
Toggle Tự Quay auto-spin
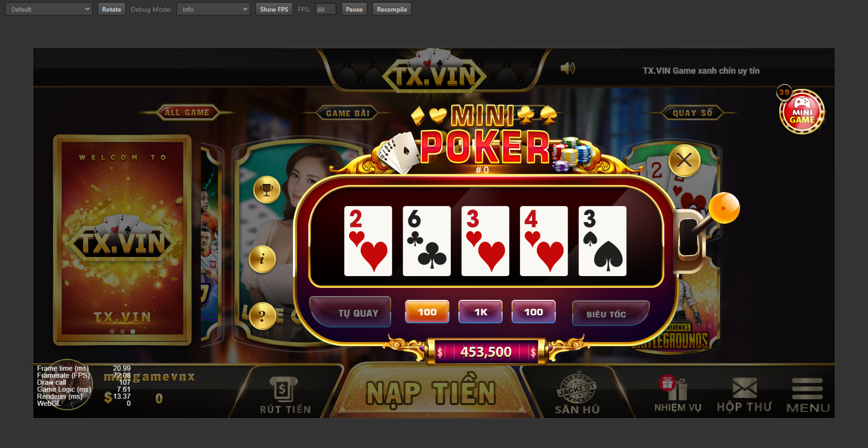(350, 312)
